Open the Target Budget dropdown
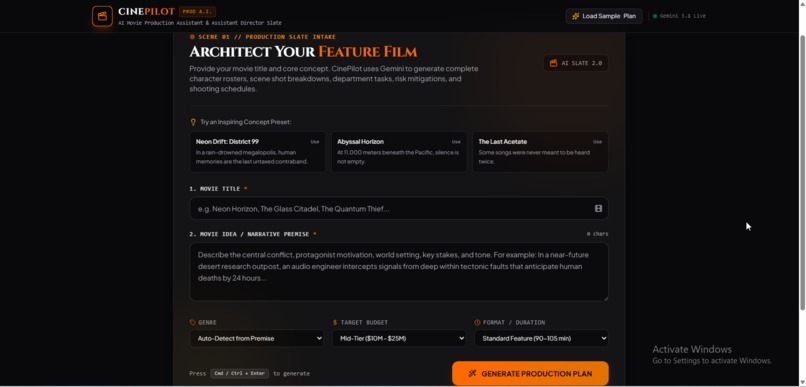Image resolution: width=806 pixels, height=387 pixels. 399,338
